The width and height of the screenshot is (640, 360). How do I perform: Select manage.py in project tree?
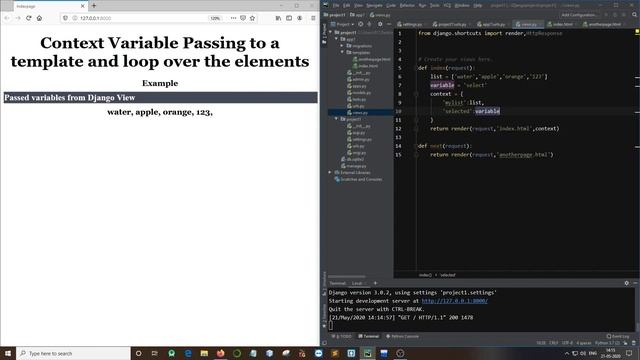coord(353,166)
